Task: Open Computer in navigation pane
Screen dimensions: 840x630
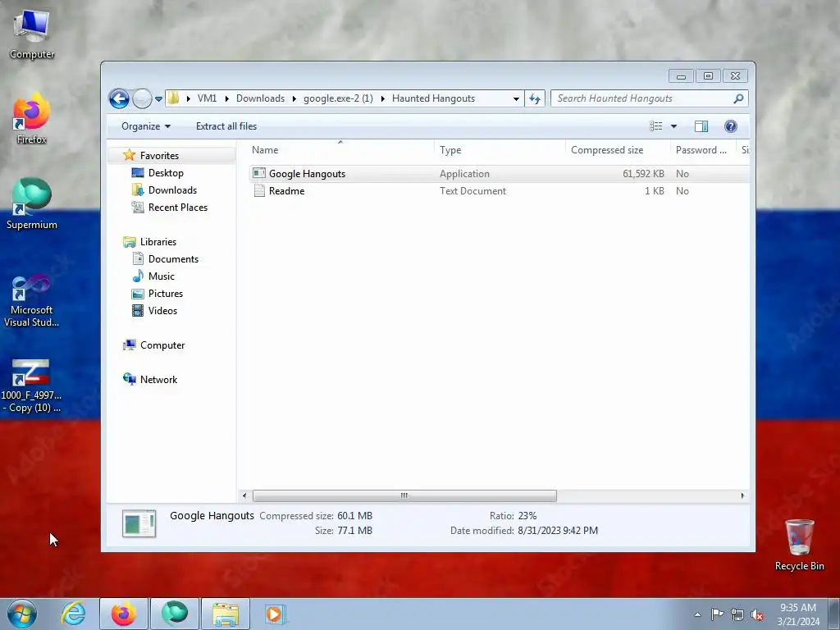Action: pyautogui.click(x=162, y=345)
